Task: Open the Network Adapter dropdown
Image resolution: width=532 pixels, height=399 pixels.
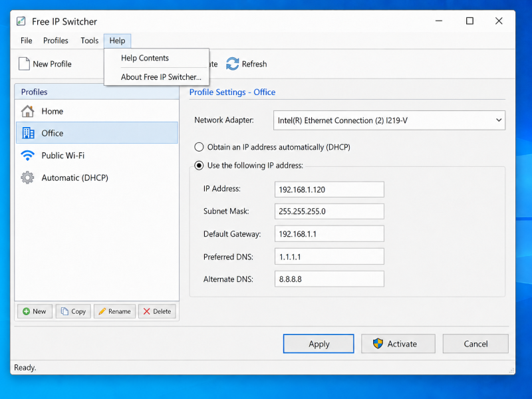Action: (389, 120)
